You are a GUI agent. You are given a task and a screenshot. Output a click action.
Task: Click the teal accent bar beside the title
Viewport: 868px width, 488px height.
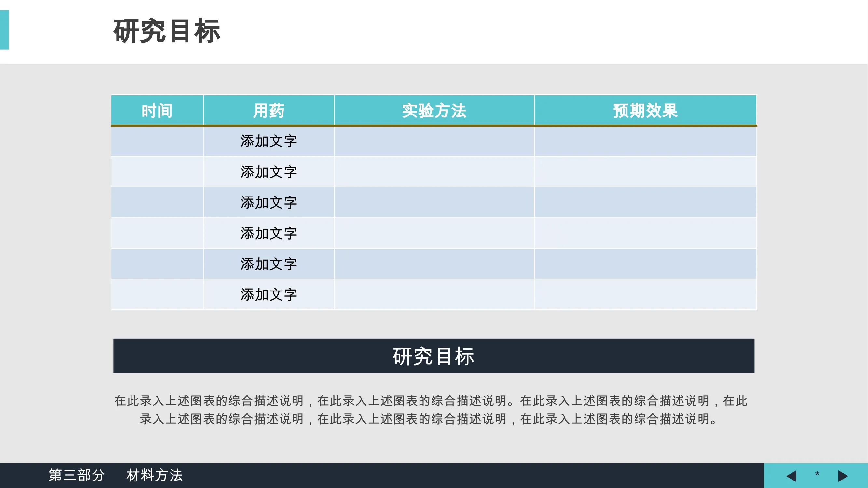pyautogui.click(x=4, y=30)
